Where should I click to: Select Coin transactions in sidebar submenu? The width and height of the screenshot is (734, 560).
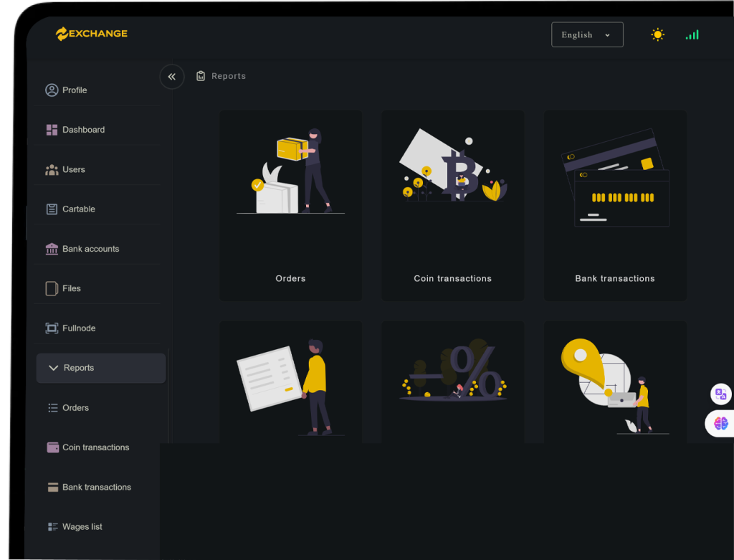point(95,447)
